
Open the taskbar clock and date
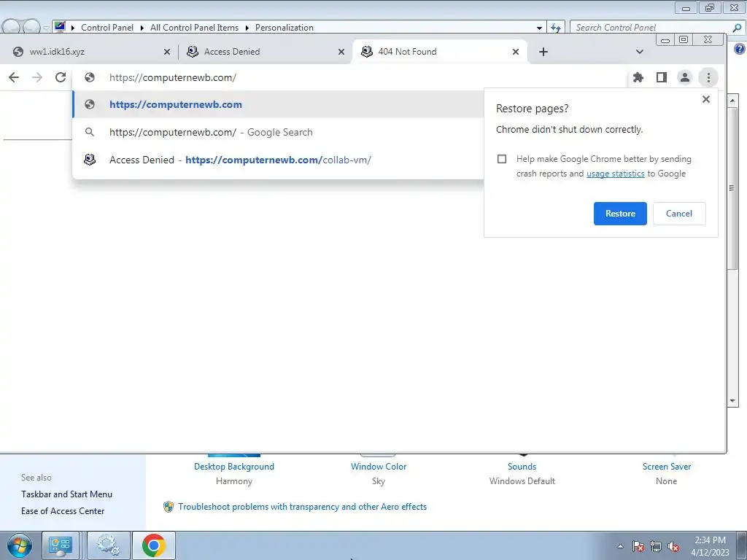(x=710, y=546)
